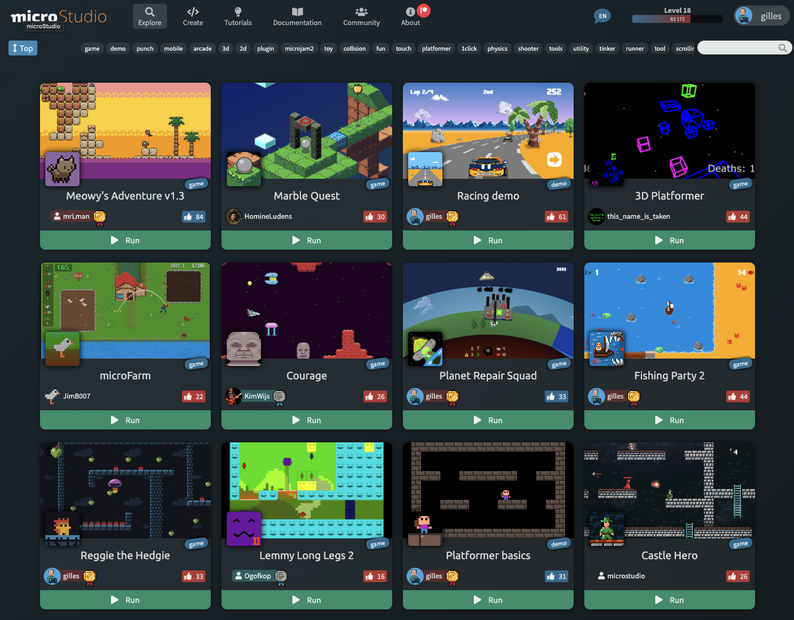Run microFarm

pyautogui.click(x=125, y=420)
